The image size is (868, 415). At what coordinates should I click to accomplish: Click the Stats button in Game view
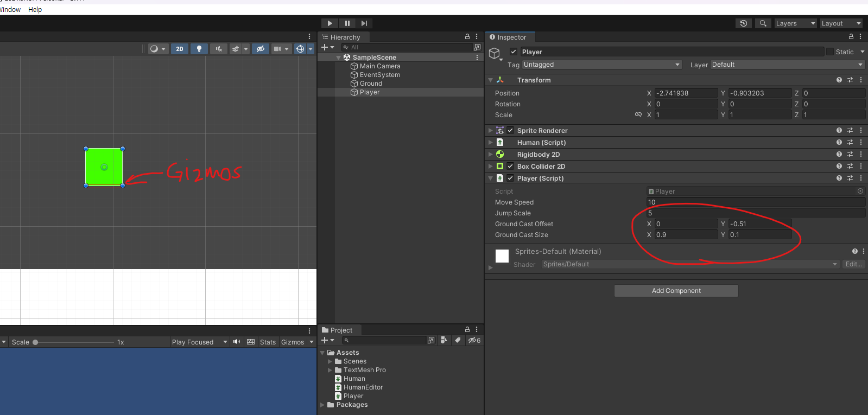(268, 342)
